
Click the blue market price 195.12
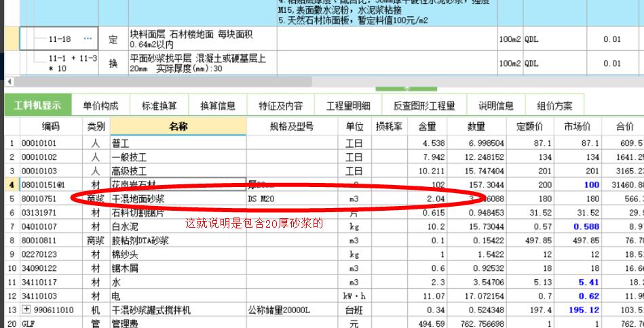click(584, 310)
